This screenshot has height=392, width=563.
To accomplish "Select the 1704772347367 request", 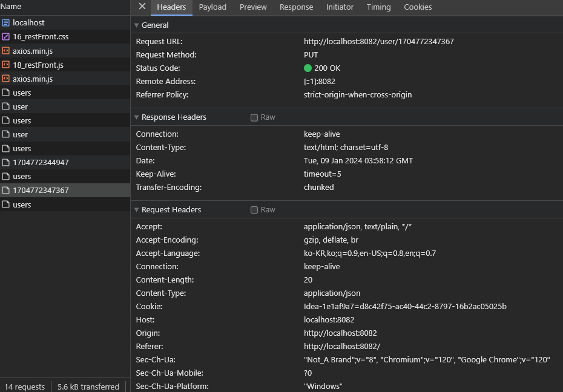I will tap(65, 190).
